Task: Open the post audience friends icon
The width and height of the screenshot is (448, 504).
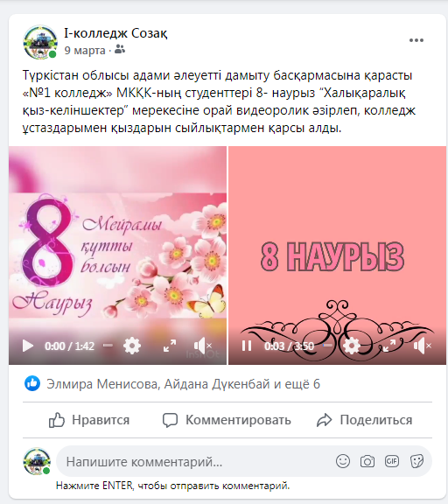Action: click(x=120, y=50)
